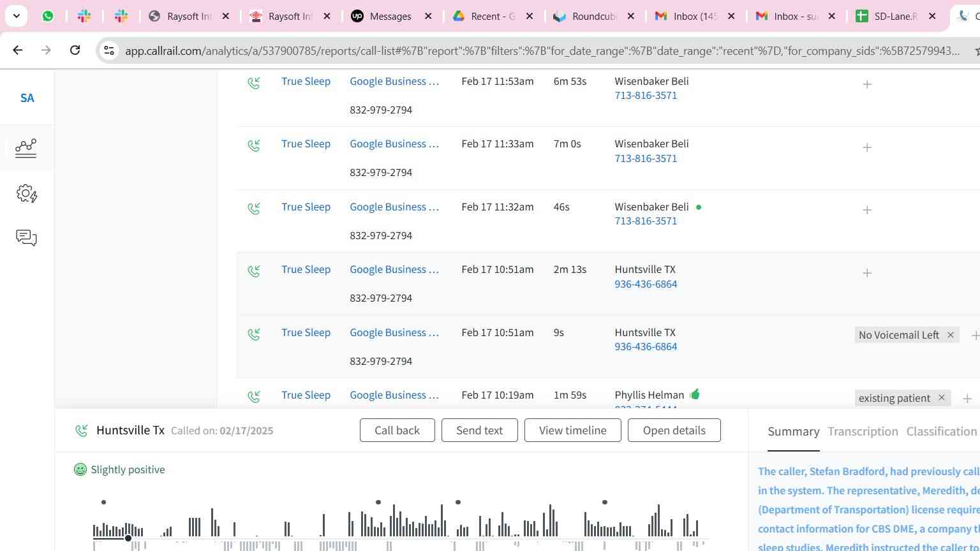
Task: Open the conversations chat bubble sidebar icon
Action: [26, 238]
